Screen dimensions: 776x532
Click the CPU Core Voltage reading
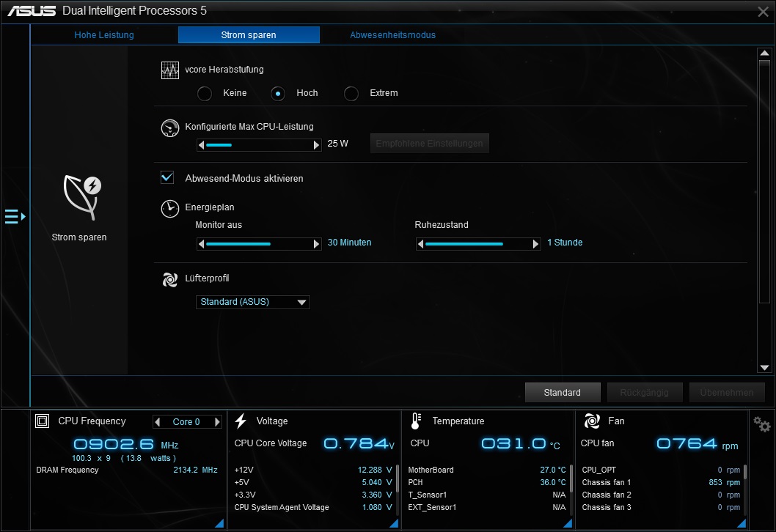(x=359, y=443)
